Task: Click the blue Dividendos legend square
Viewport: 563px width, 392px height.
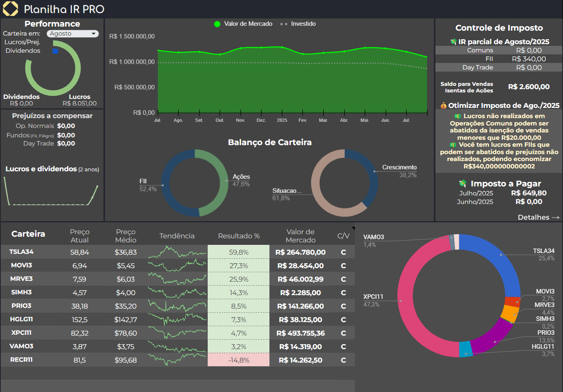Action: tap(56, 51)
